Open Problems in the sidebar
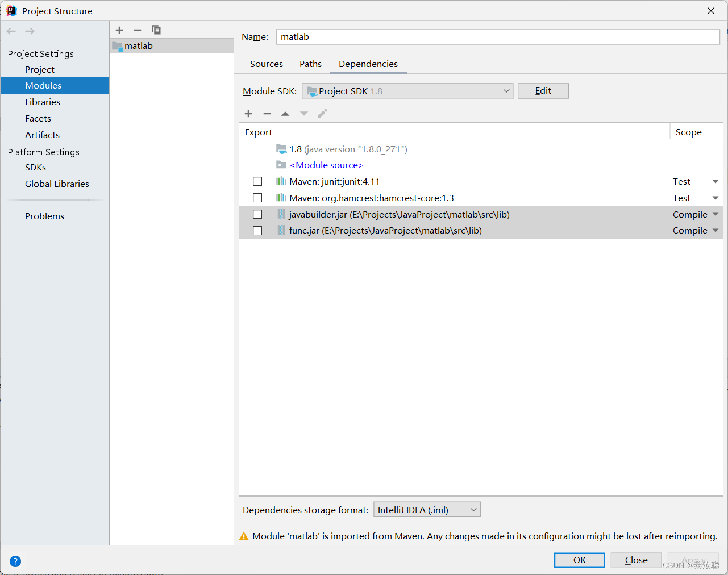The height and width of the screenshot is (575, 728). coord(44,216)
